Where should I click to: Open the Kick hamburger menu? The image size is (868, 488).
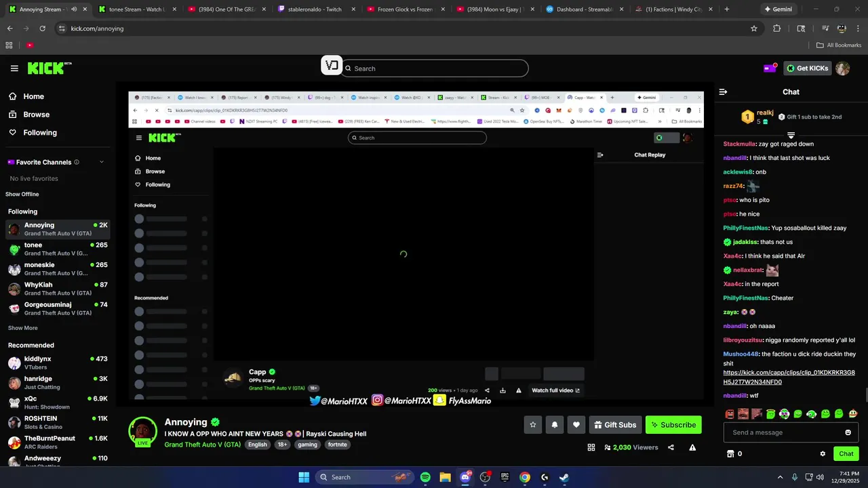click(14, 68)
